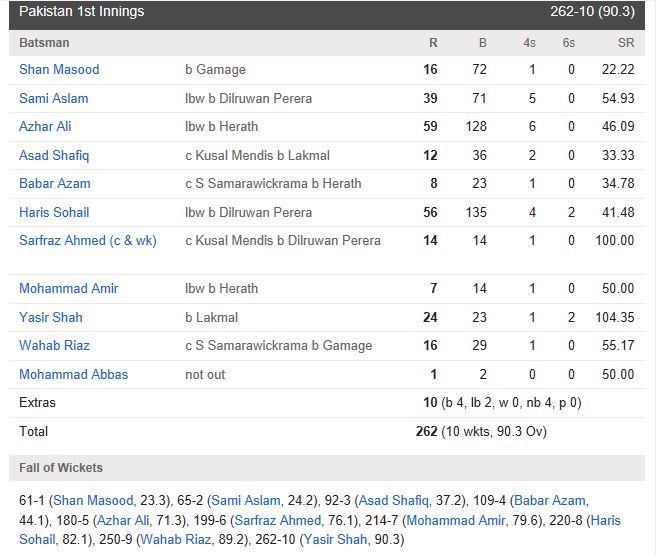Click Sarfraz Ahmed (c & wk) link
The image size is (656, 555).
click(x=88, y=240)
